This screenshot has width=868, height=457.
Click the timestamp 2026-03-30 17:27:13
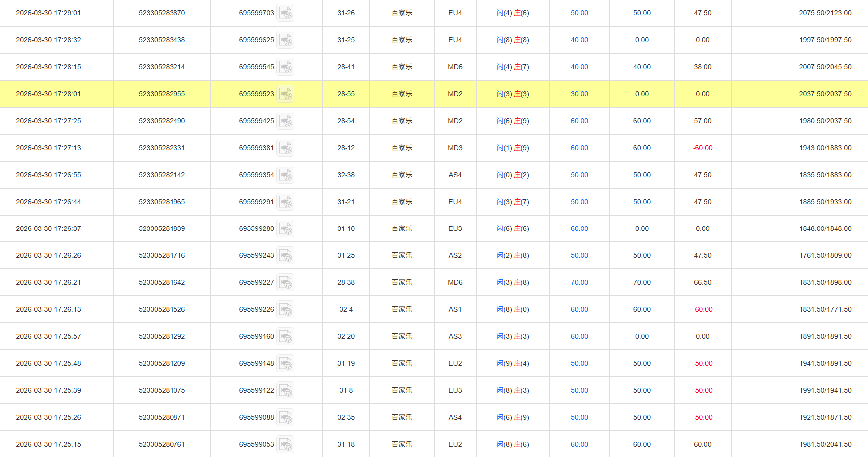click(x=48, y=148)
